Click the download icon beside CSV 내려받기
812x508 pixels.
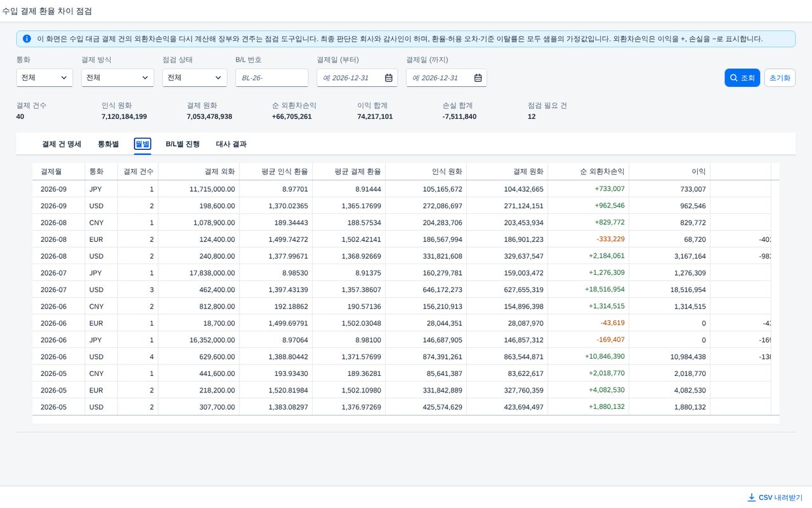[752, 497]
